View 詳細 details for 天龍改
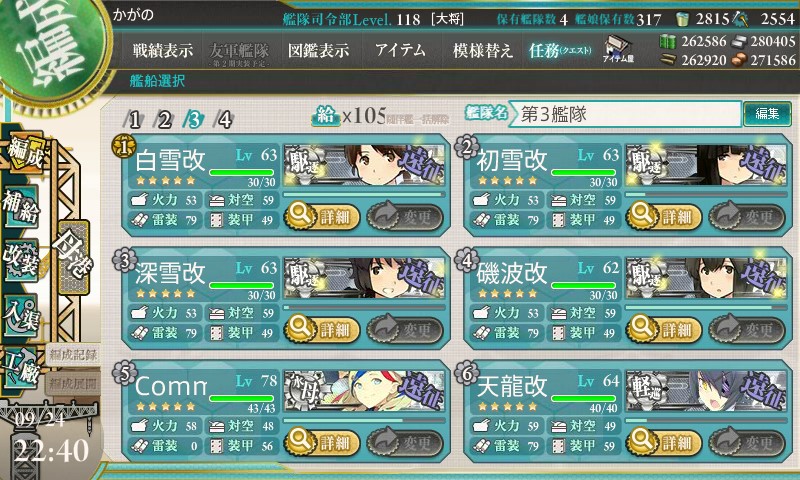The image size is (800, 480). click(x=664, y=441)
